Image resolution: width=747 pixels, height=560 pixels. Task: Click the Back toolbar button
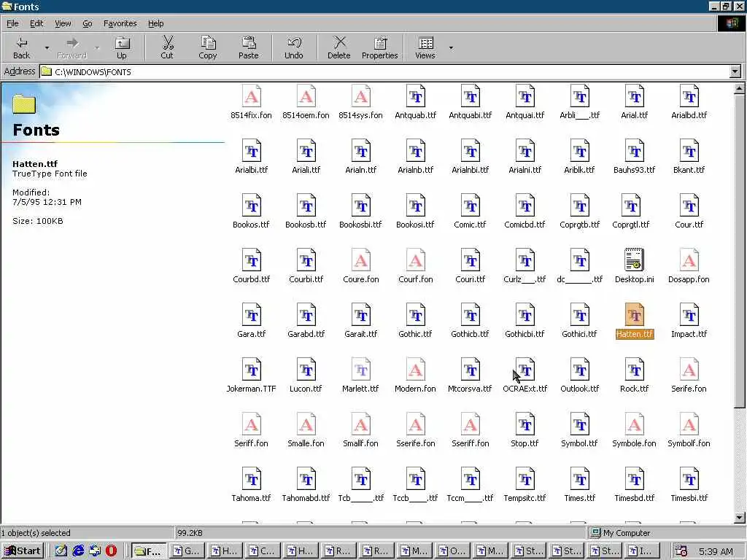pyautogui.click(x=21, y=47)
